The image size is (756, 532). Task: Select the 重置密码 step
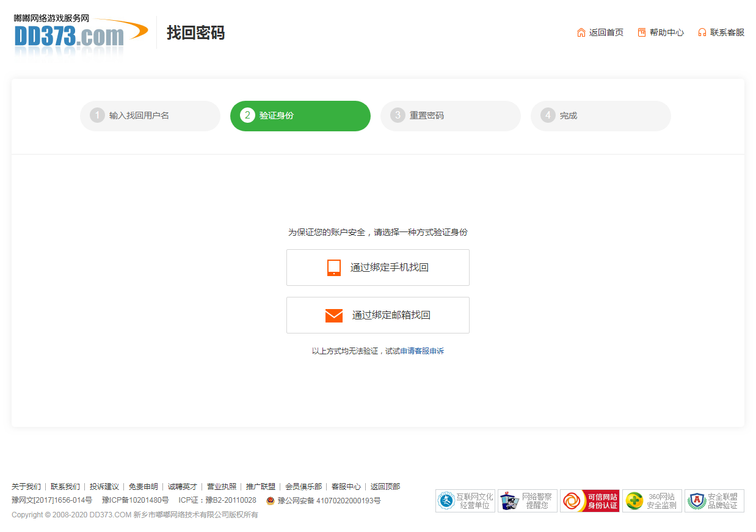click(451, 115)
